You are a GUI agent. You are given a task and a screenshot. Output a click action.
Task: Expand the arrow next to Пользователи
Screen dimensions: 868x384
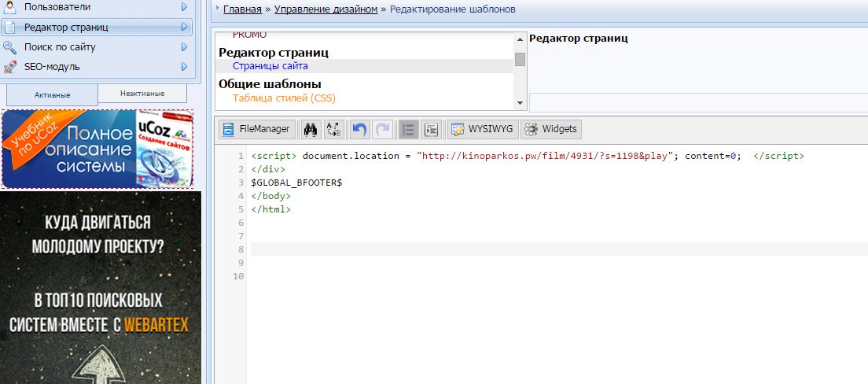pos(184,7)
